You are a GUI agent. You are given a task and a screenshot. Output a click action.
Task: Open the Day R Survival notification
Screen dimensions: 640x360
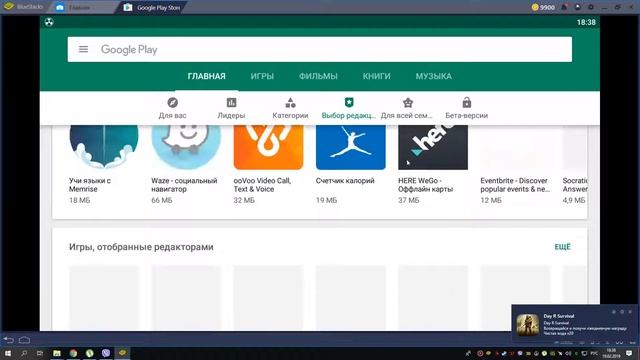(575, 325)
